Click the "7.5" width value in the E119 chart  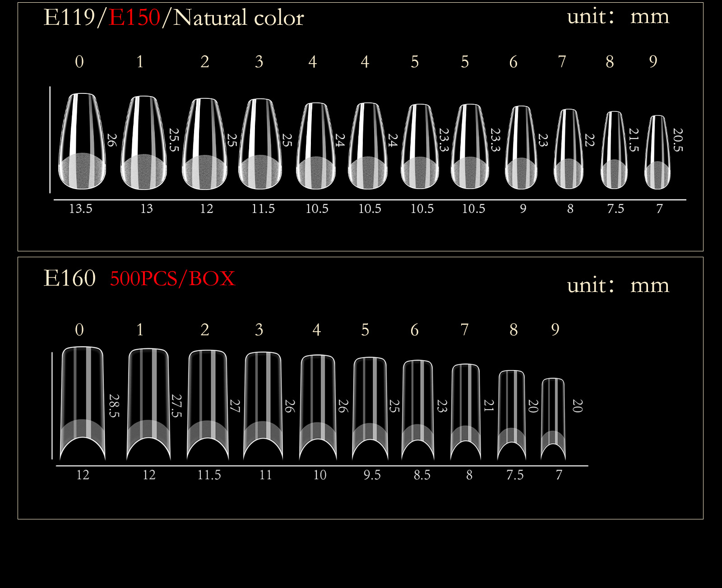click(616, 208)
